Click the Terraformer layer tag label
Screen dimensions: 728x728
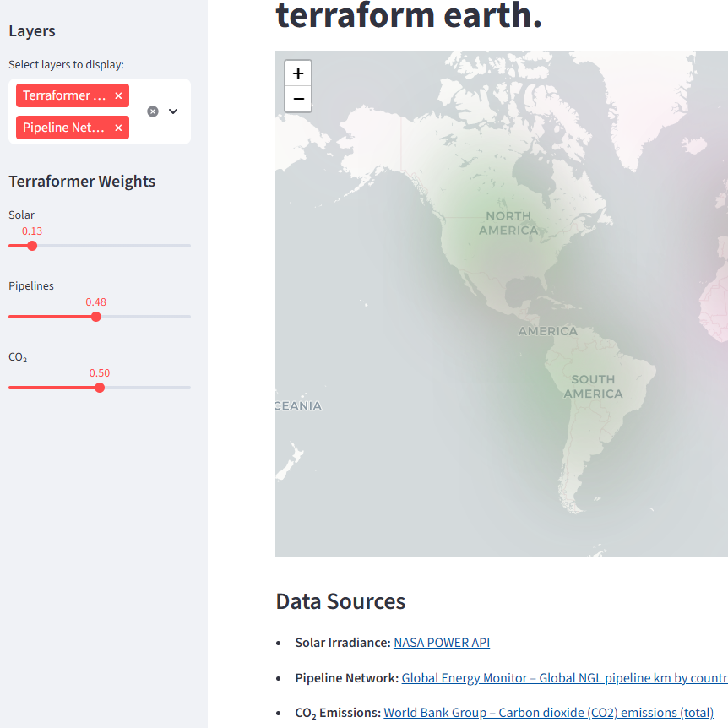(x=64, y=95)
